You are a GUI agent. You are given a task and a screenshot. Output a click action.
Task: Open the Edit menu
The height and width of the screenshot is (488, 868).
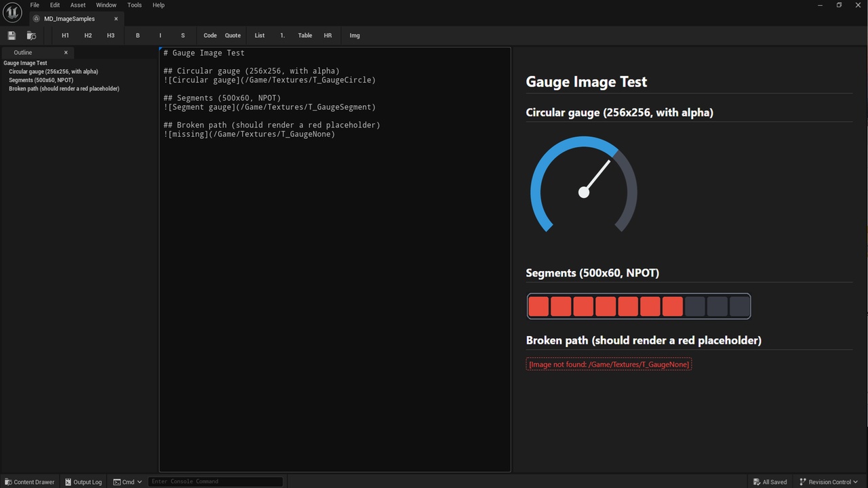[x=55, y=5]
